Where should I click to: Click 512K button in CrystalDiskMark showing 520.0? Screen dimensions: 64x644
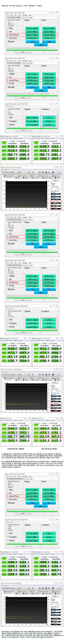(4, 353)
